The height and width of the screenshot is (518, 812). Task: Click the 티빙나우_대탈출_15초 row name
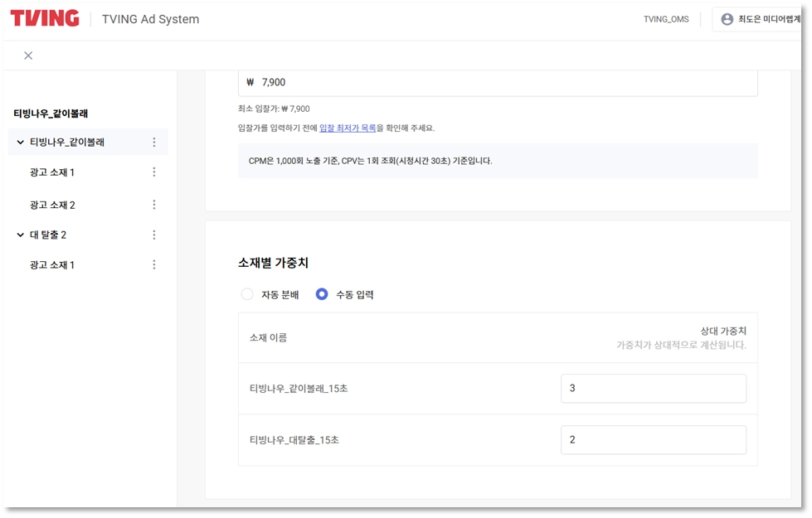(x=294, y=440)
